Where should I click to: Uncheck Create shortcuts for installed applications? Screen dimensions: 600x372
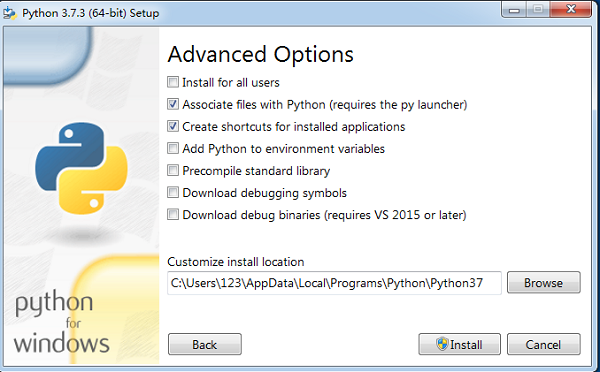[173, 126]
